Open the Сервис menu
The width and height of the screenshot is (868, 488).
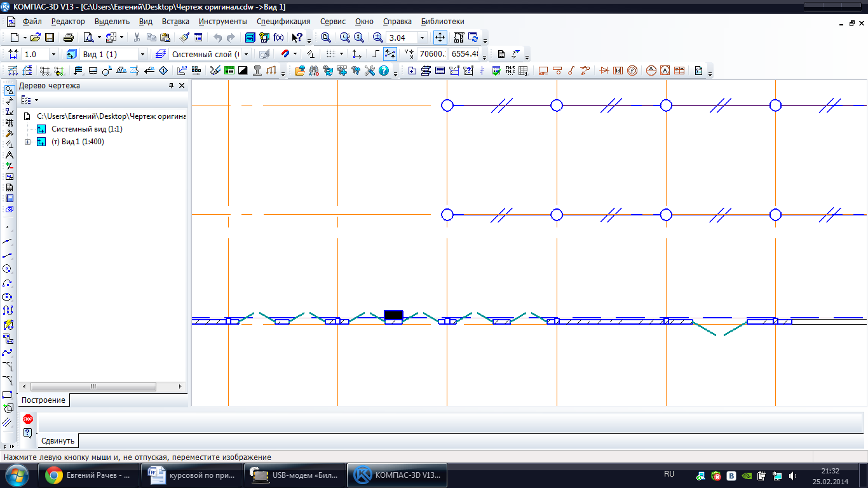click(x=334, y=22)
